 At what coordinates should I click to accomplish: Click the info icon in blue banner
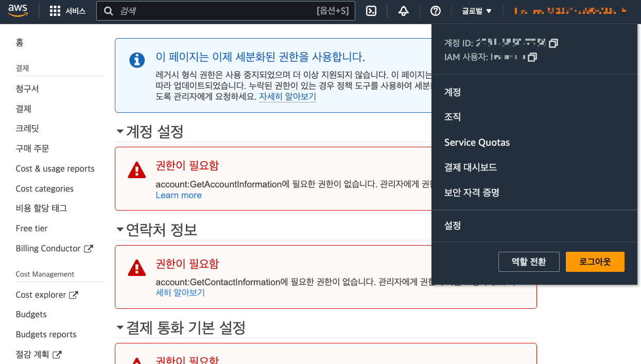click(137, 60)
